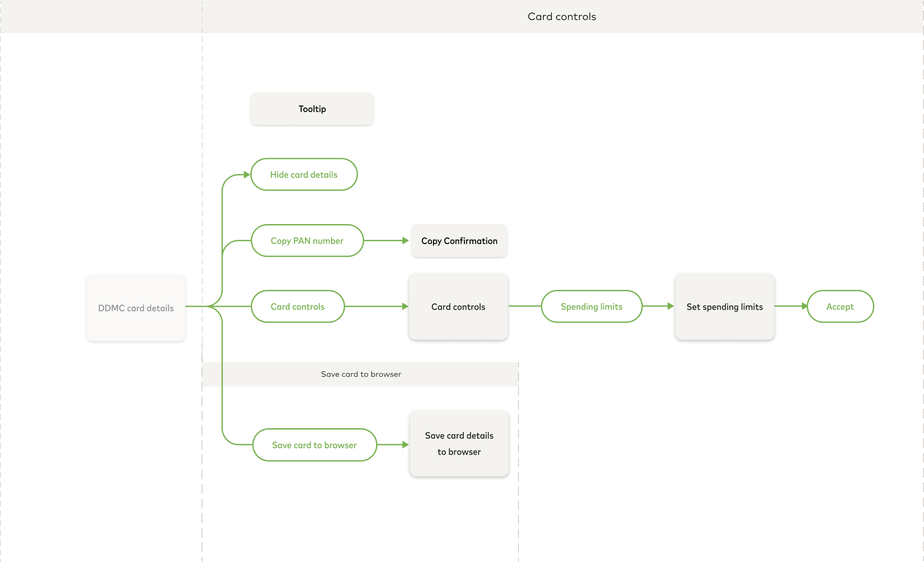The height and width of the screenshot is (562, 924).
Task: Select the grey Card controls screen box
Action: coord(458,307)
